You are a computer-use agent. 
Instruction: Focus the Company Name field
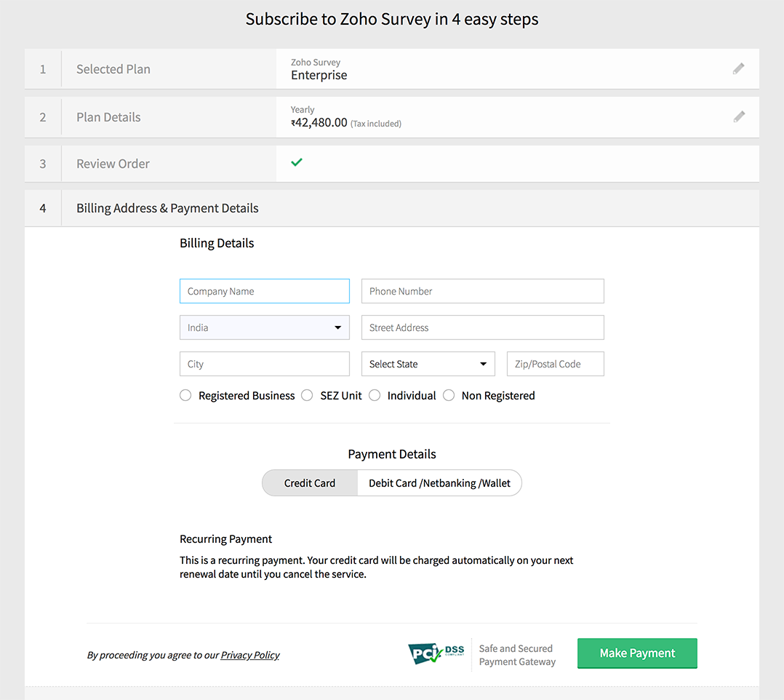[x=265, y=291]
